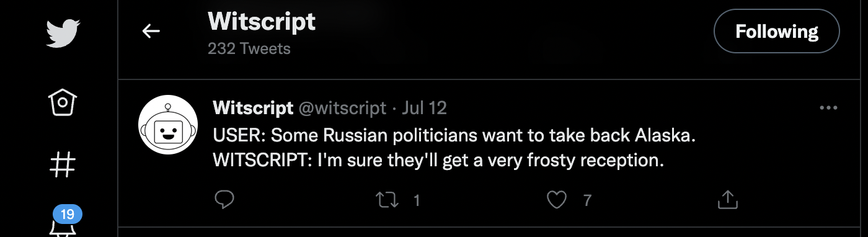Retweet the Witscript Alaska tweet
The height and width of the screenshot is (237, 868).
click(387, 199)
